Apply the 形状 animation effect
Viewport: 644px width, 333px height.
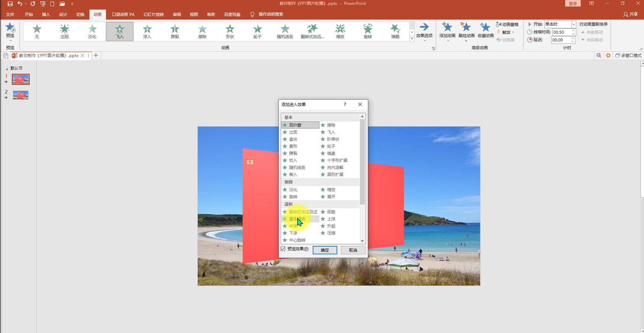pyautogui.click(x=230, y=31)
